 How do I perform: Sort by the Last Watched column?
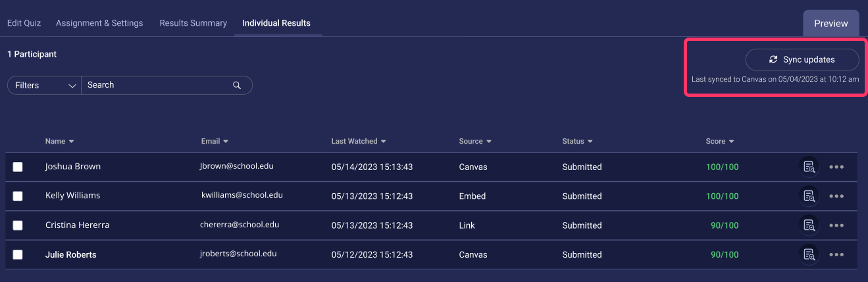click(x=359, y=141)
